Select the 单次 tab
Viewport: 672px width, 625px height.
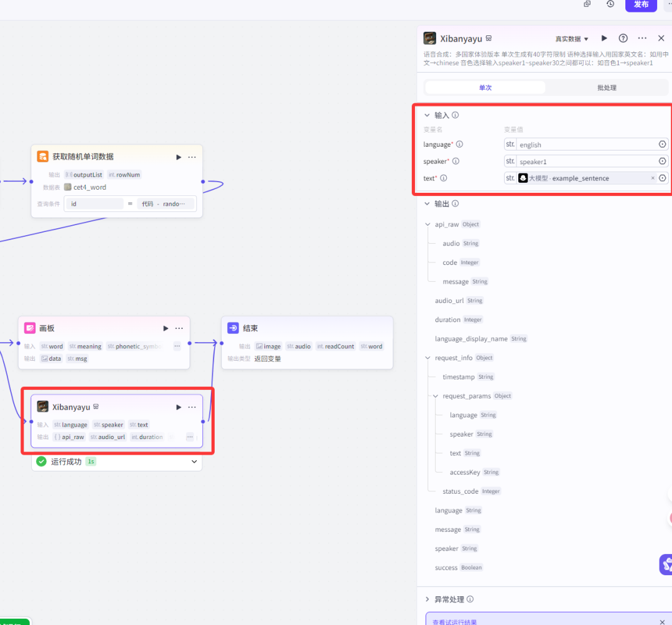tap(485, 88)
